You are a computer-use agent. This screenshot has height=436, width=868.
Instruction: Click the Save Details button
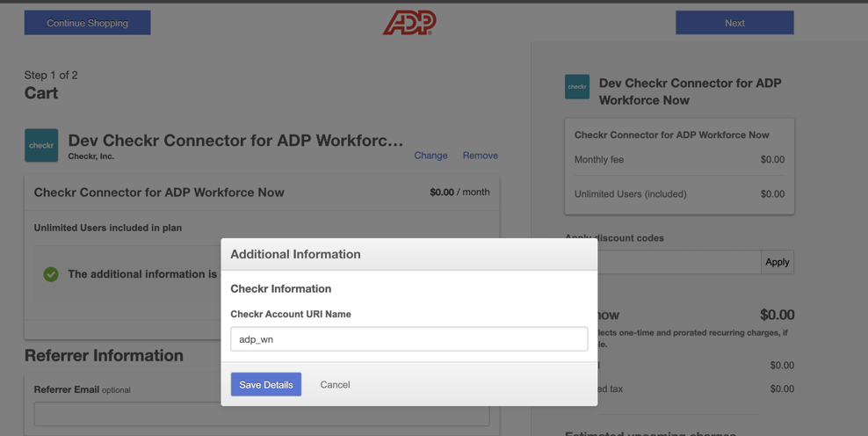(265, 384)
